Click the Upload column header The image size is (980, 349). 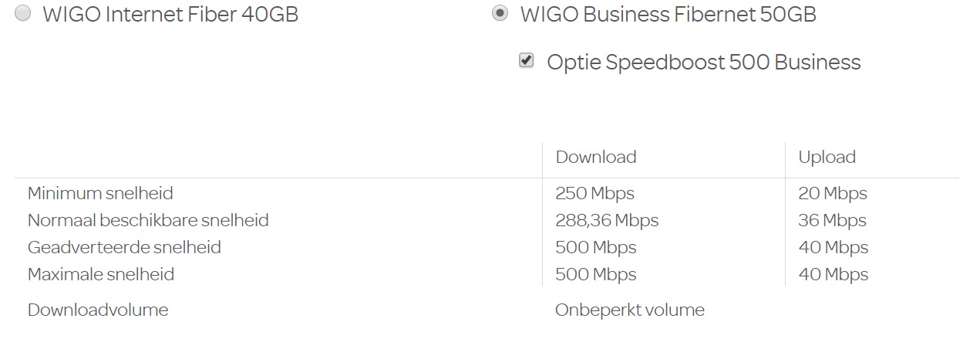(827, 157)
